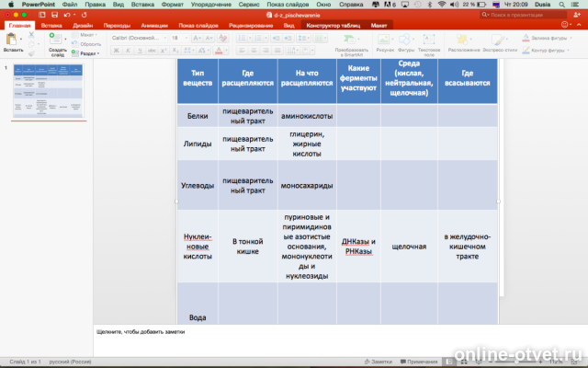Switch to the Вставка ribbon tab

point(51,26)
